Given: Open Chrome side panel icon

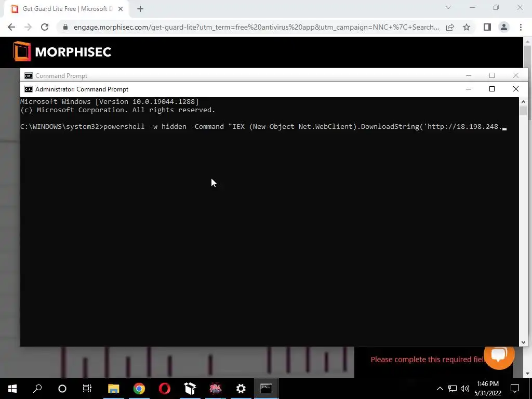Looking at the screenshot, I should (487, 27).
